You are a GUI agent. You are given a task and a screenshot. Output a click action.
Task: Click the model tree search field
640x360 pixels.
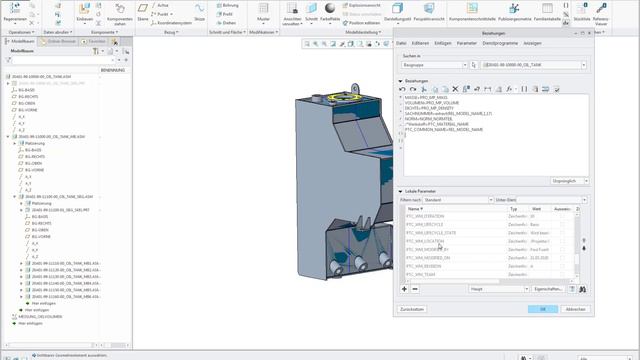coord(63,60)
